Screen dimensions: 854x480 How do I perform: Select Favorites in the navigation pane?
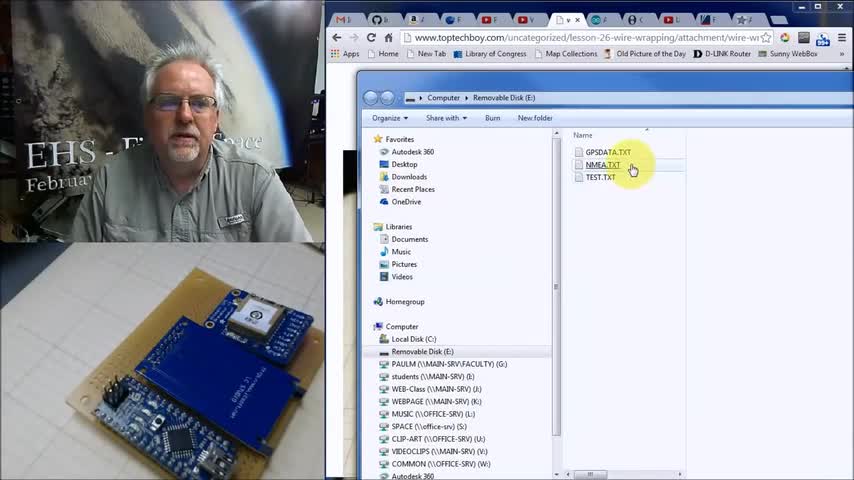click(399, 139)
